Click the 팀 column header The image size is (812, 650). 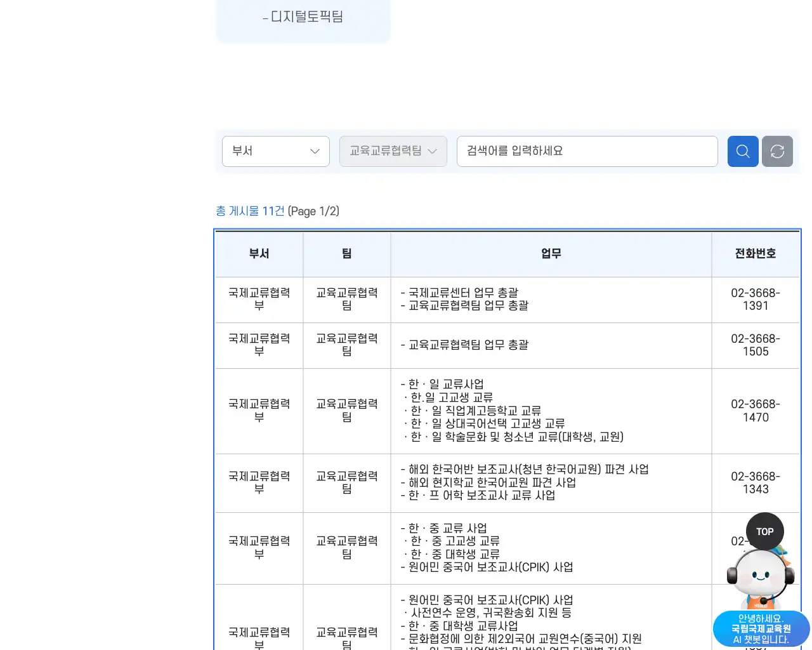click(x=347, y=254)
